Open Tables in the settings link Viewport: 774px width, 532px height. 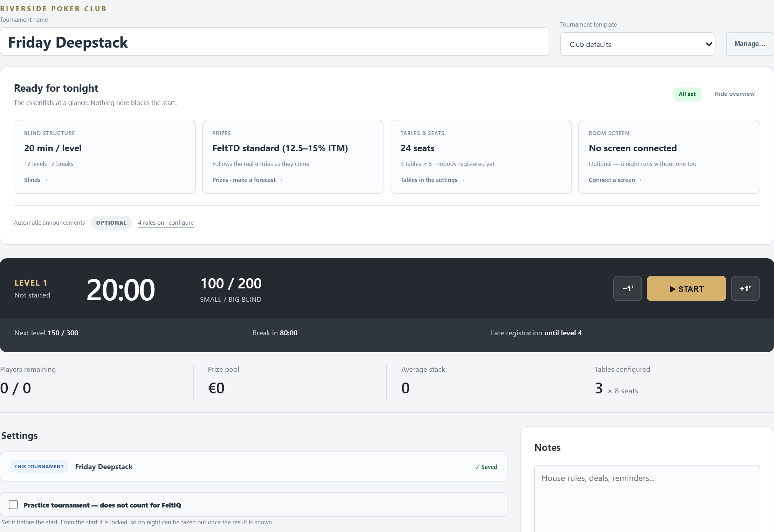point(432,180)
